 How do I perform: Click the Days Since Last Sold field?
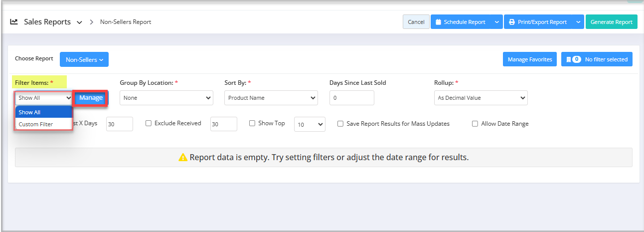tap(351, 98)
